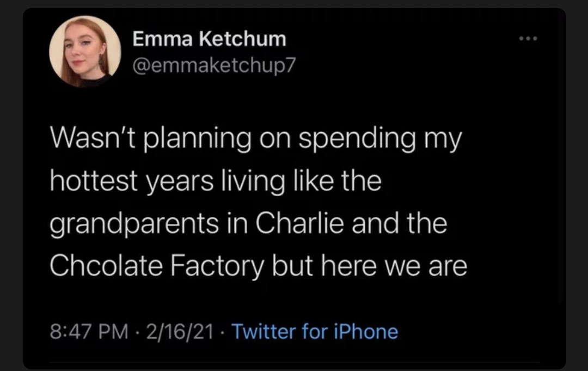Select the 2/16/21 date text
Image resolution: width=588 pixels, height=371 pixels.
pyautogui.click(x=180, y=332)
